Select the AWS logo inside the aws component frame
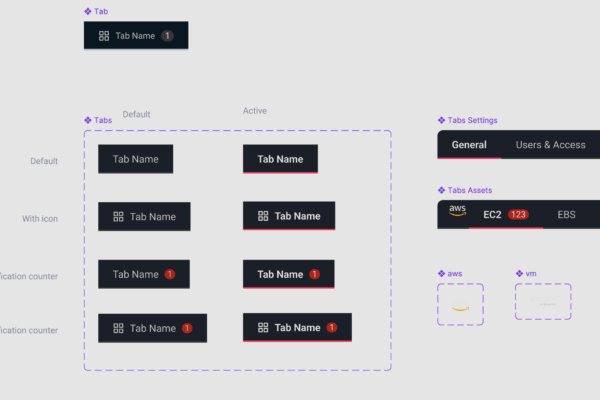This screenshot has height=400, width=600. pos(460,307)
